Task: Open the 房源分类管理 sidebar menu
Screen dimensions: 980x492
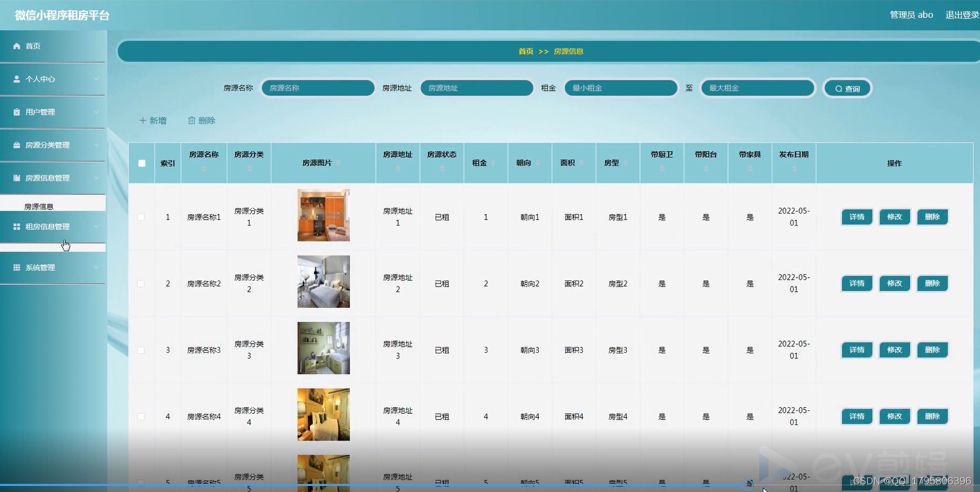Action: coord(53,145)
